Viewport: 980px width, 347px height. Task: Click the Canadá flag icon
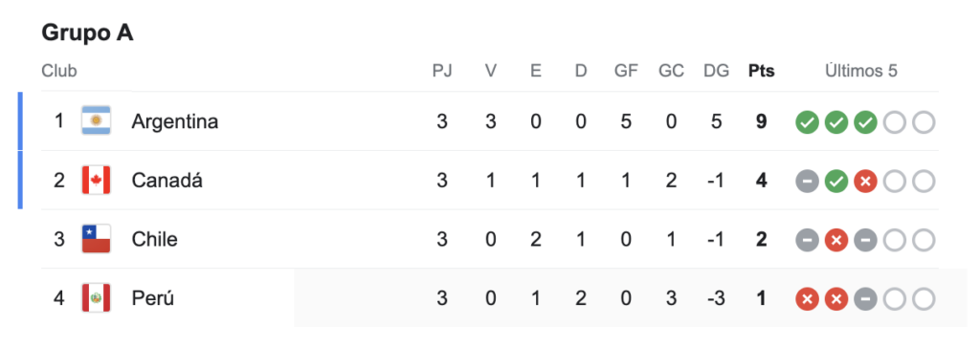click(97, 181)
